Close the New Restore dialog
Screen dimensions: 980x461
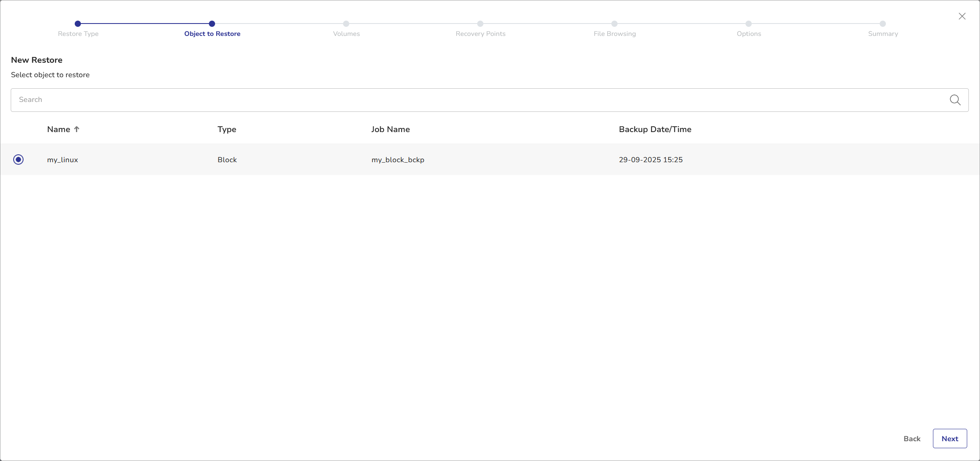coord(962,16)
